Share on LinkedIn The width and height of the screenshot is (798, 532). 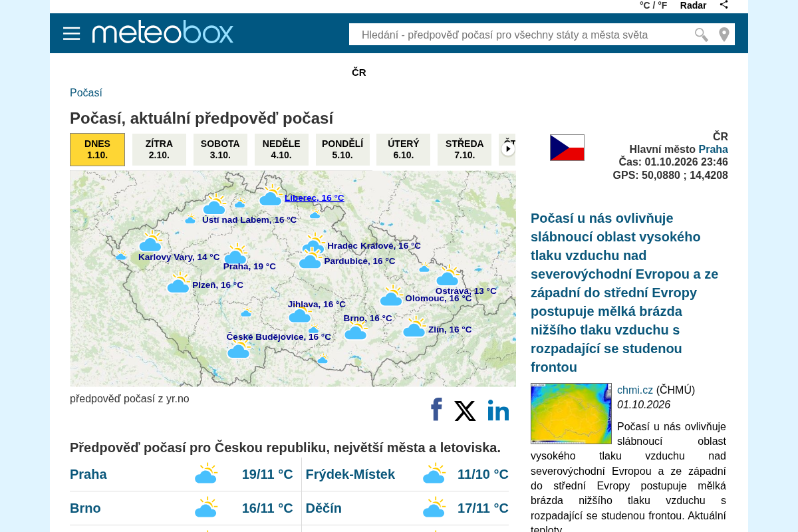click(498, 410)
